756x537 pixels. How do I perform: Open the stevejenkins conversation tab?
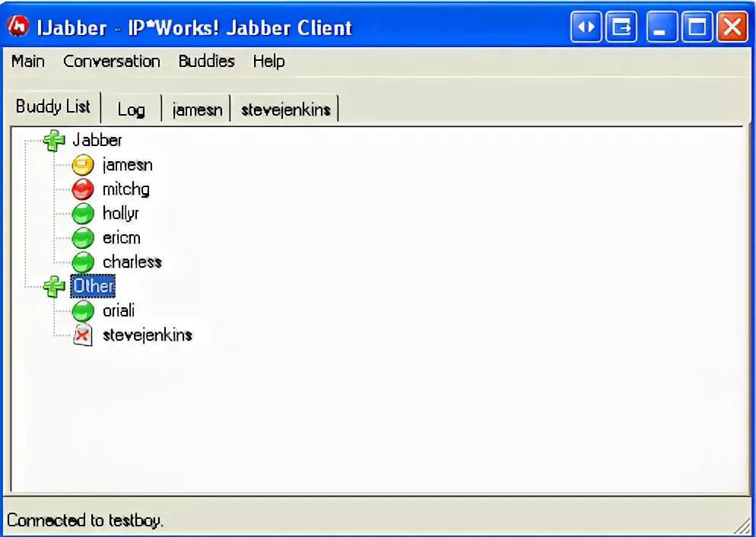(x=285, y=110)
